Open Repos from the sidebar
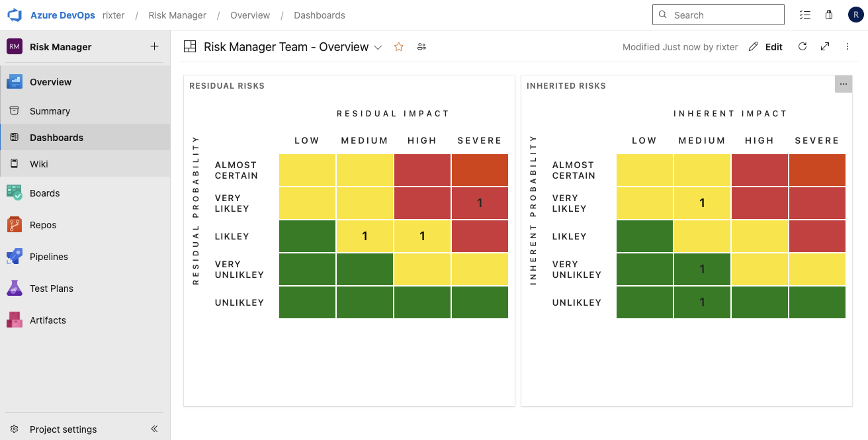The image size is (868, 440). click(x=44, y=224)
